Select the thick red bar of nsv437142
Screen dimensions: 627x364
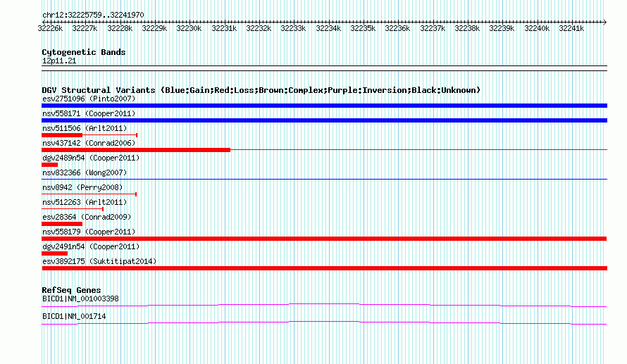point(136,150)
